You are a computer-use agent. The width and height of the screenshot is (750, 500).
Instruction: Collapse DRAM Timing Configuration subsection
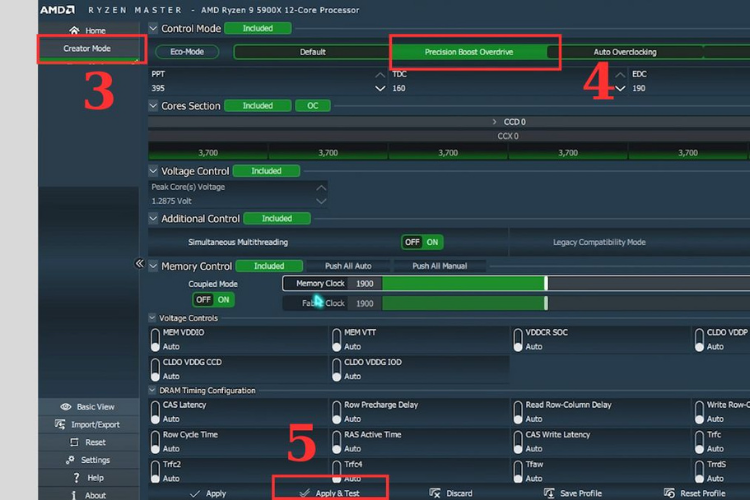(x=152, y=390)
